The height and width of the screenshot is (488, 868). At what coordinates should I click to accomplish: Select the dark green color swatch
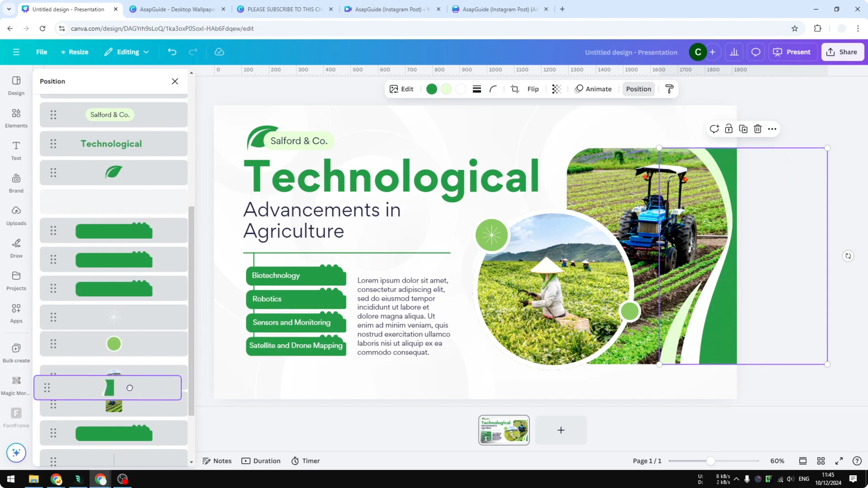431,89
